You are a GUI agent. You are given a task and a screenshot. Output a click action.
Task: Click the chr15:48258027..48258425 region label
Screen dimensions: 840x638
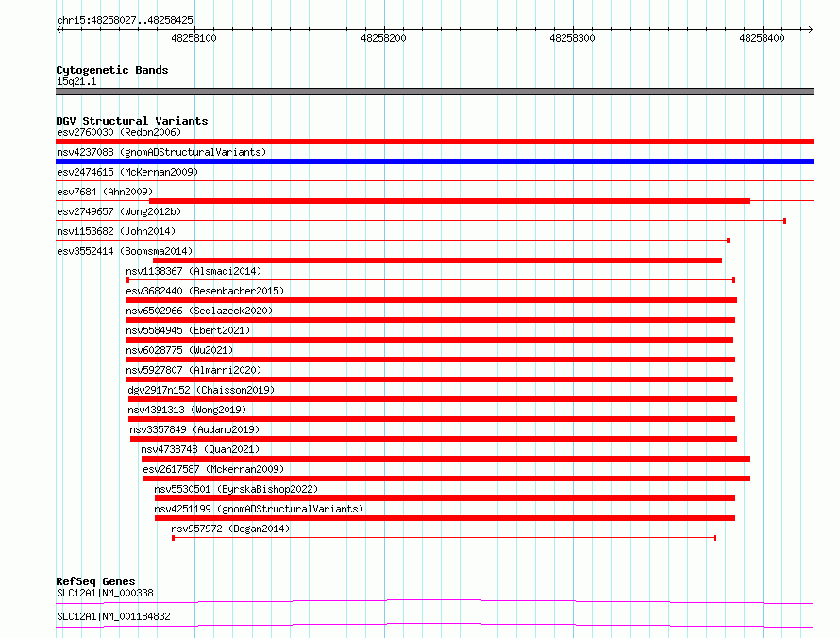(x=125, y=20)
